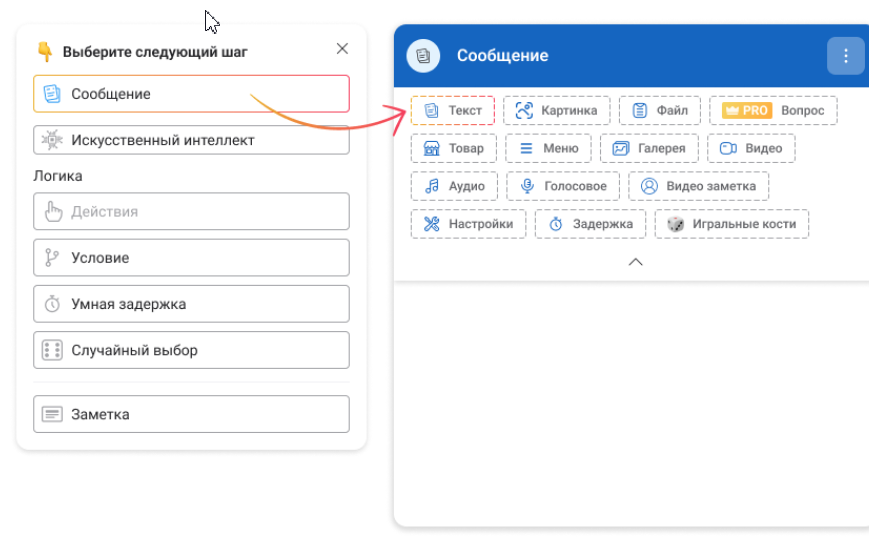Screen dimensions: 869x541
Task: Collapse the block list with up chevron
Action: [635, 262]
